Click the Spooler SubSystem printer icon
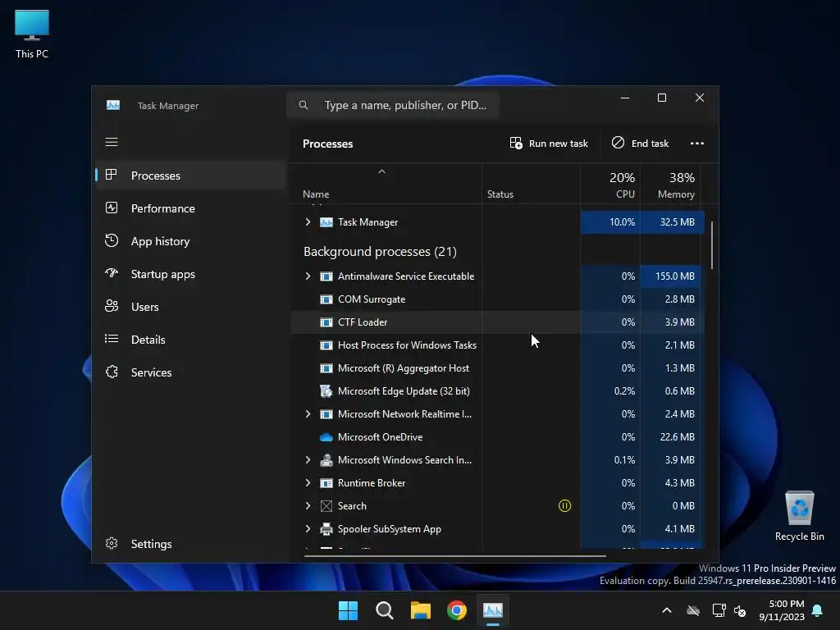The height and width of the screenshot is (630, 840). pyautogui.click(x=326, y=529)
